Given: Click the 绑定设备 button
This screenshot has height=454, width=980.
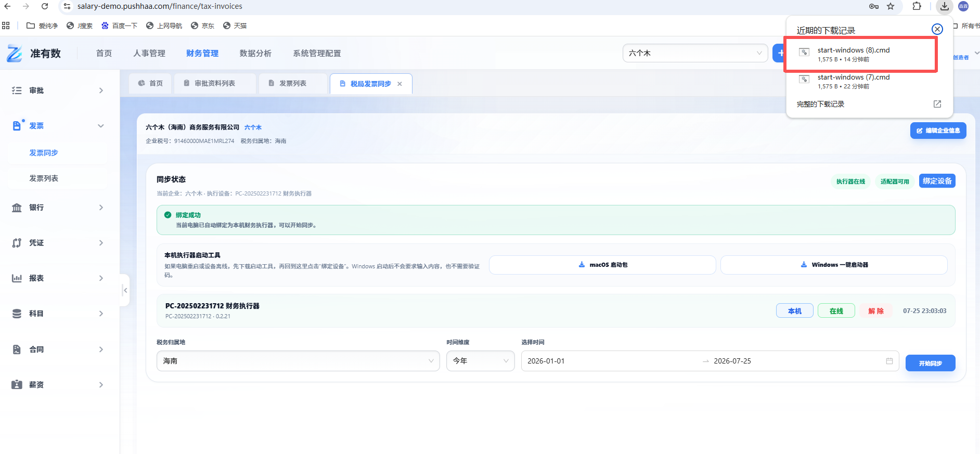Looking at the screenshot, I should [937, 181].
